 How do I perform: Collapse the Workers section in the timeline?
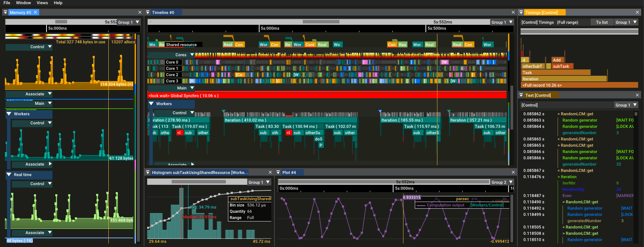point(151,104)
